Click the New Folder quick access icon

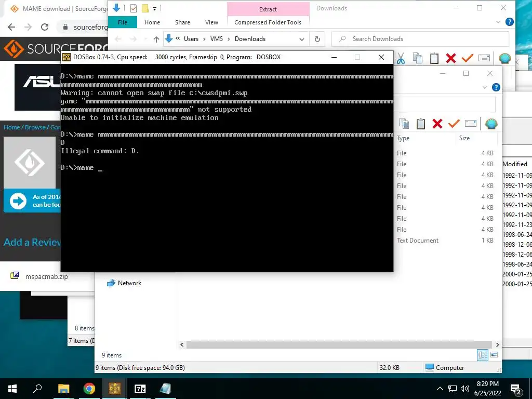click(145, 8)
